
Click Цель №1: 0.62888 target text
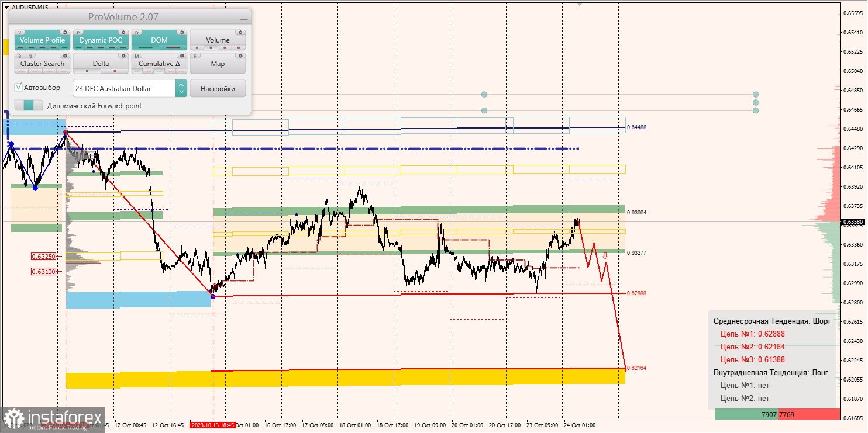coord(752,334)
